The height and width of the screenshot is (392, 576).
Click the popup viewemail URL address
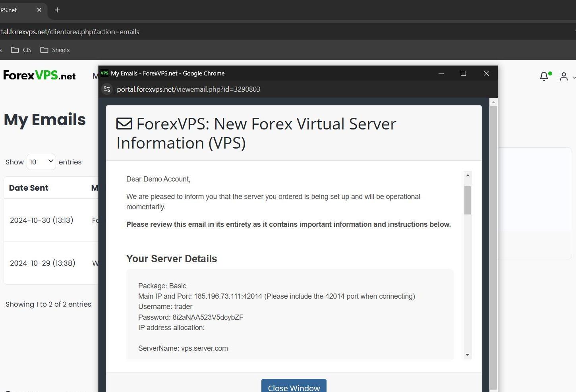pyautogui.click(x=188, y=89)
